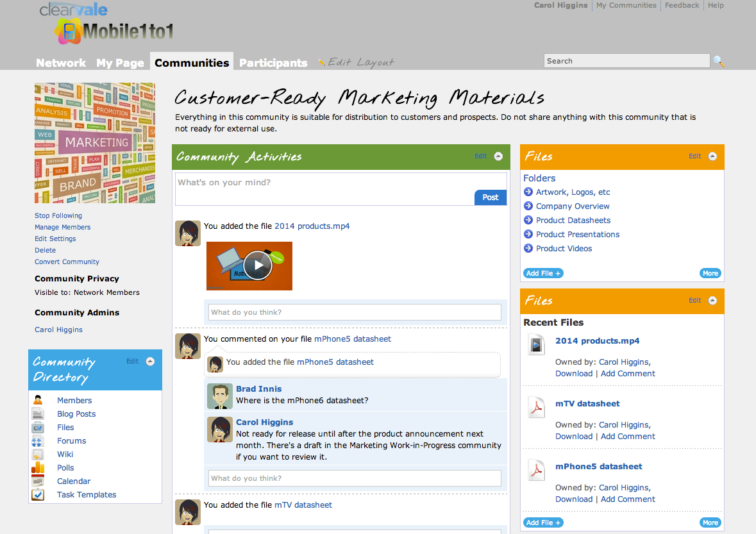
Task: Open the Calendar icon in directory
Action: pyautogui.click(x=38, y=481)
